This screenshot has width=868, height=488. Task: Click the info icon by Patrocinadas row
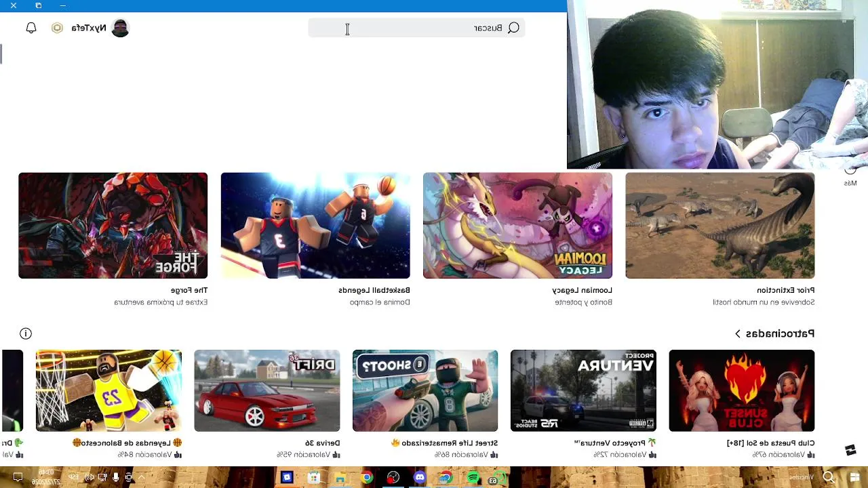coord(26,333)
